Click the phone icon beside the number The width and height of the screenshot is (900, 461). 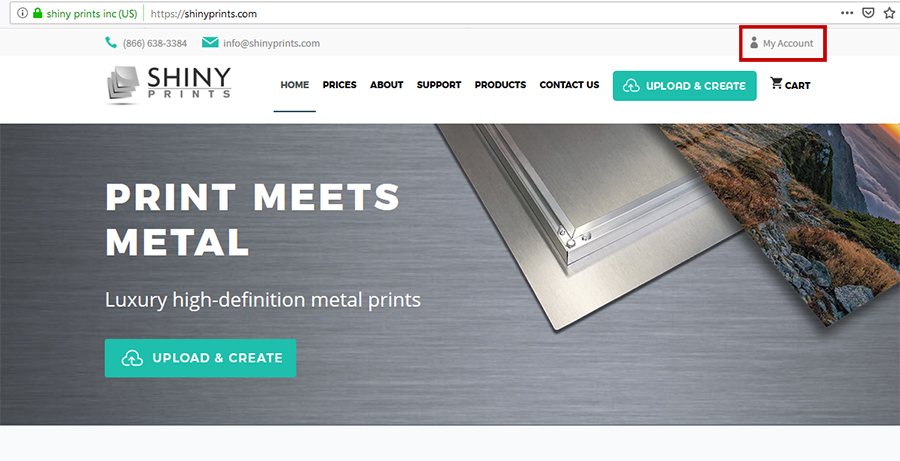[111, 42]
